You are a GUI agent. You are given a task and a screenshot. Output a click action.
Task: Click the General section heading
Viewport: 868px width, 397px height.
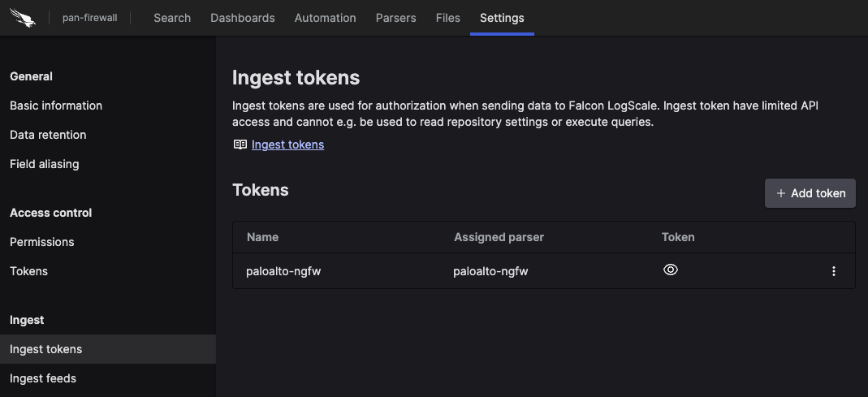[31, 76]
